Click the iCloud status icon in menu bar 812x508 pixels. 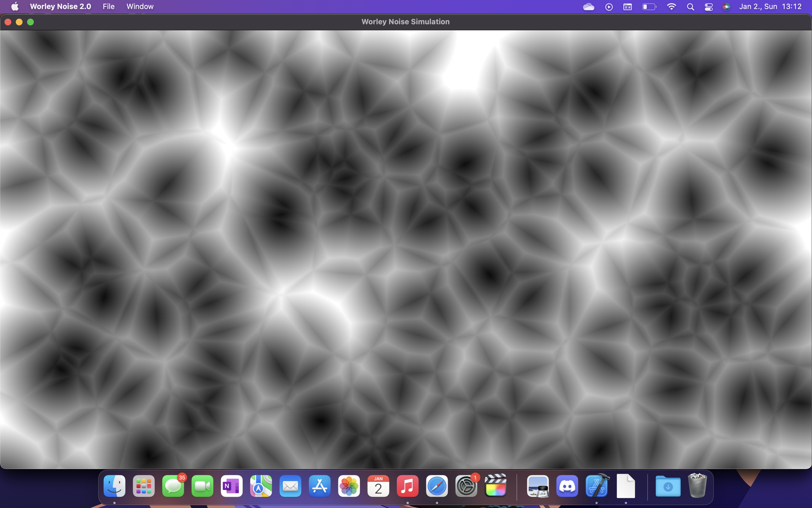coord(588,7)
